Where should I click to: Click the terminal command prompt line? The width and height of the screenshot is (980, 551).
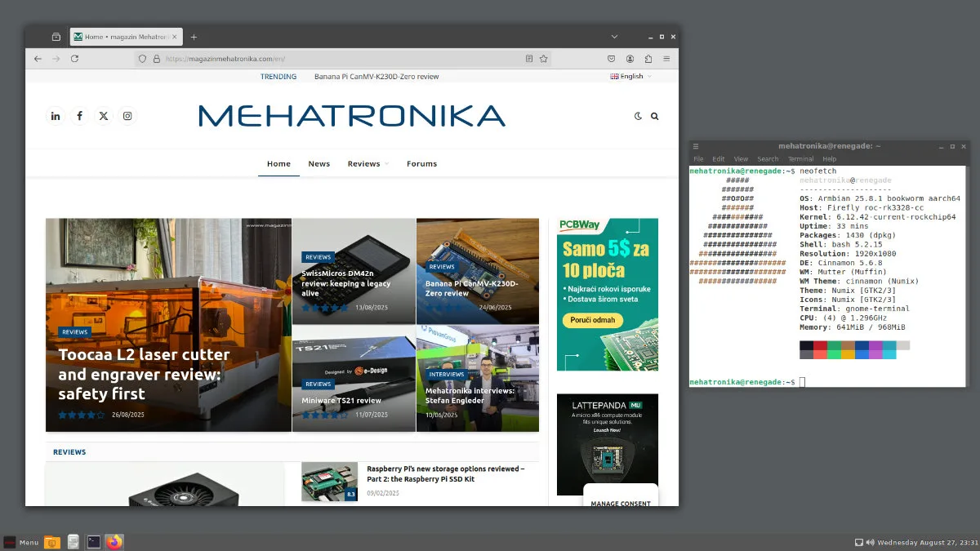(747, 382)
